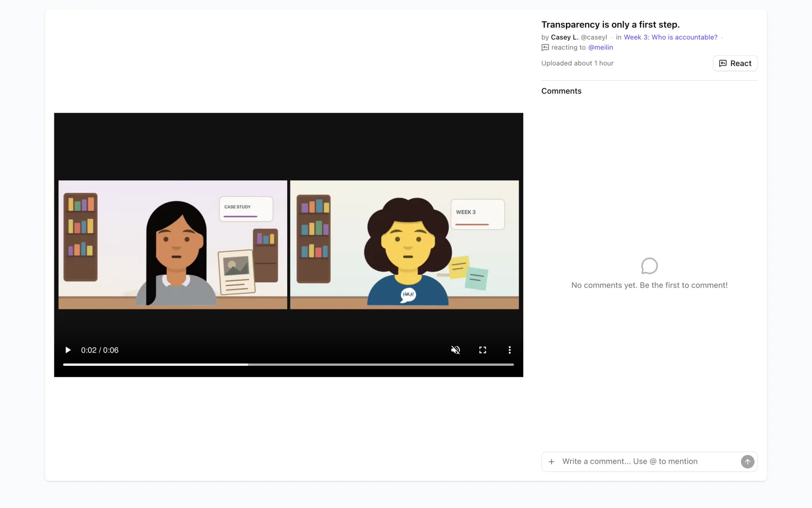This screenshot has width=812, height=508.
Task: Click the video time 0:02 / 0:06
Action: coord(100,350)
